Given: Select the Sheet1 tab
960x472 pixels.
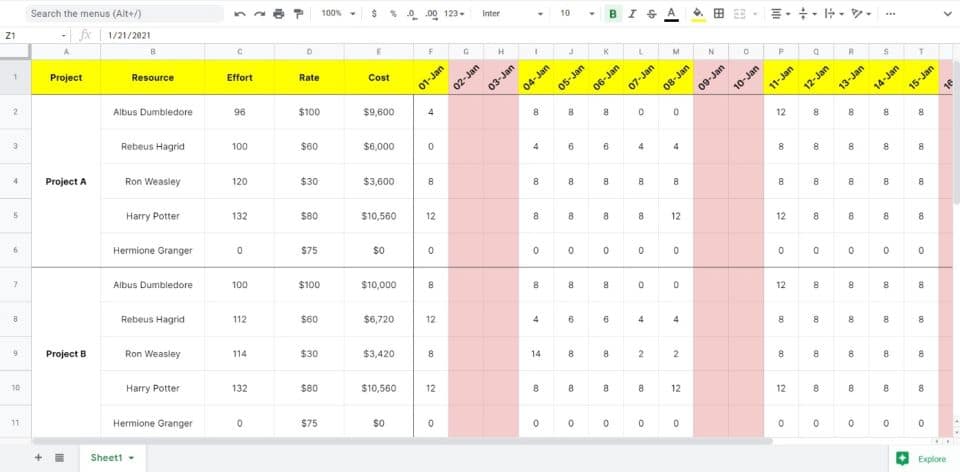Looking at the screenshot, I should tap(112, 457).
